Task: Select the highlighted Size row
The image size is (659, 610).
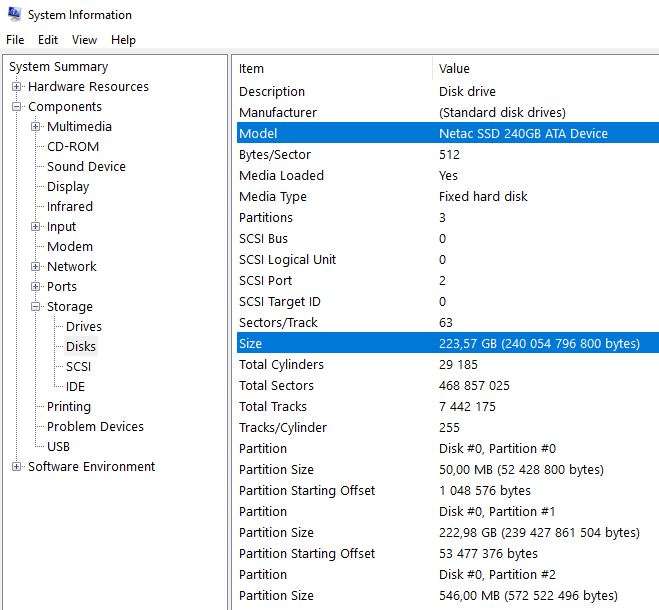Action: tap(448, 343)
